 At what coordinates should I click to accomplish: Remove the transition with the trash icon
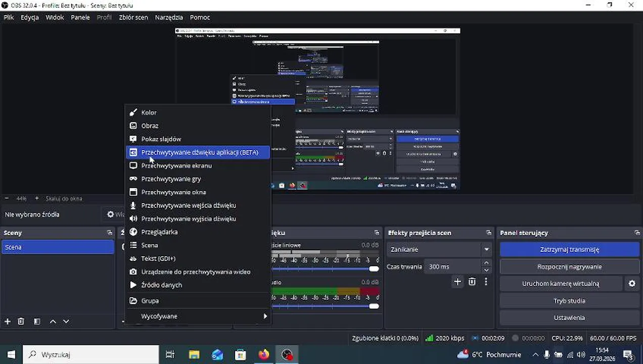(x=472, y=282)
